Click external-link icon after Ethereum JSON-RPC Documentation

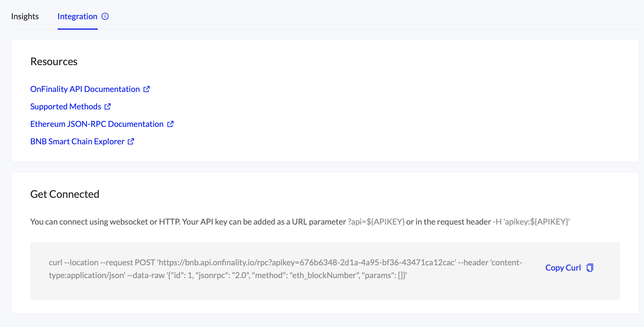[170, 124]
